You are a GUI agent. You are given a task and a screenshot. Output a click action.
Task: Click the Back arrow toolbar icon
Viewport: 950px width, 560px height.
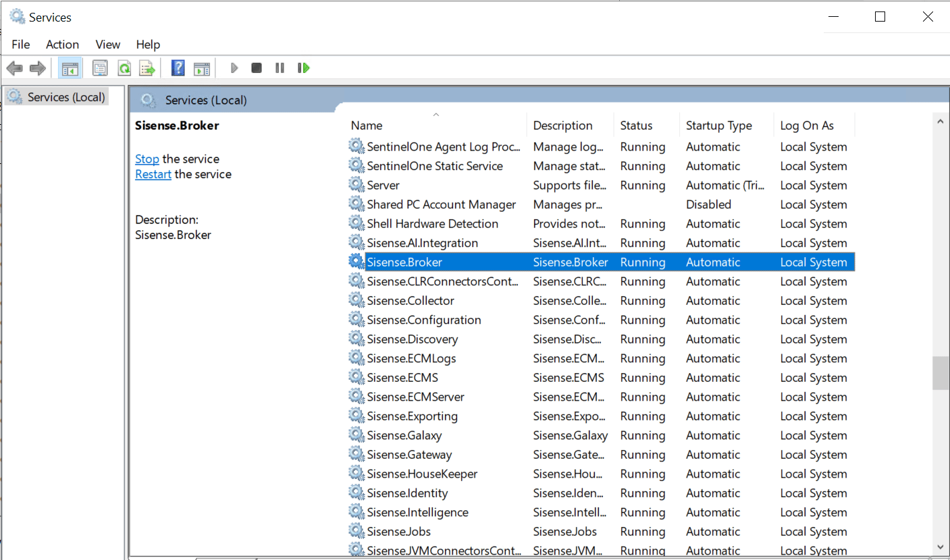14,68
